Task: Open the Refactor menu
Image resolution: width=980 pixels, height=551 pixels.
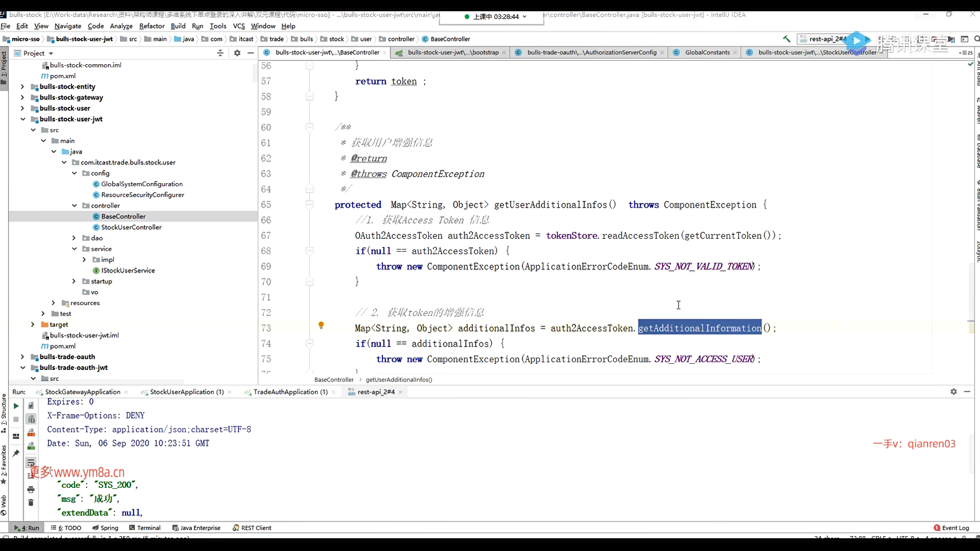Action: [x=152, y=26]
